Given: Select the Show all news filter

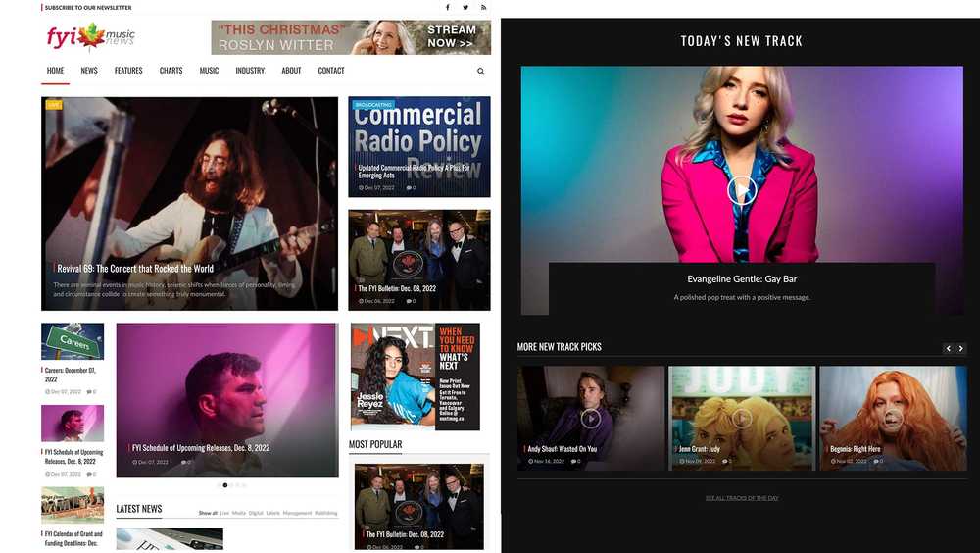Looking at the screenshot, I should [x=208, y=513].
